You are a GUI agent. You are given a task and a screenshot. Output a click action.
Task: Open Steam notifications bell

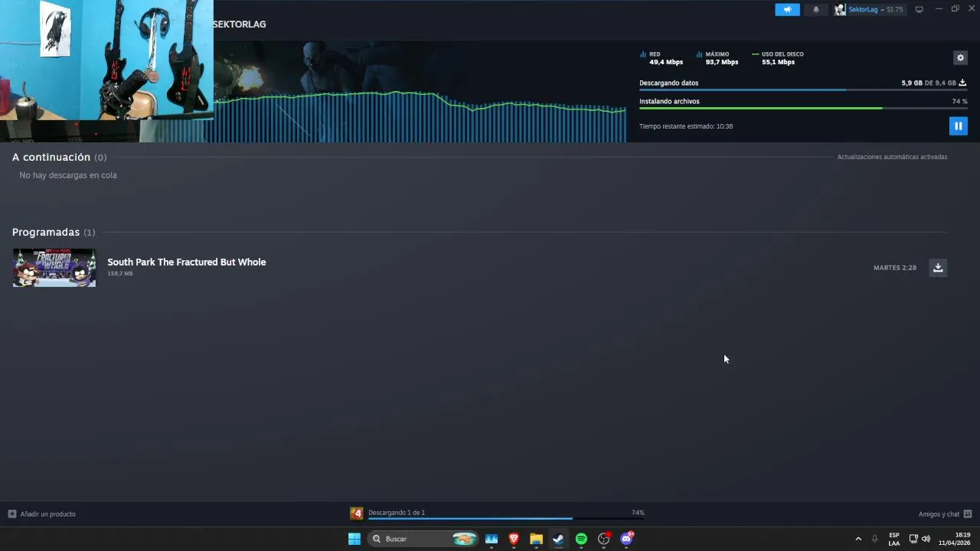click(x=816, y=10)
